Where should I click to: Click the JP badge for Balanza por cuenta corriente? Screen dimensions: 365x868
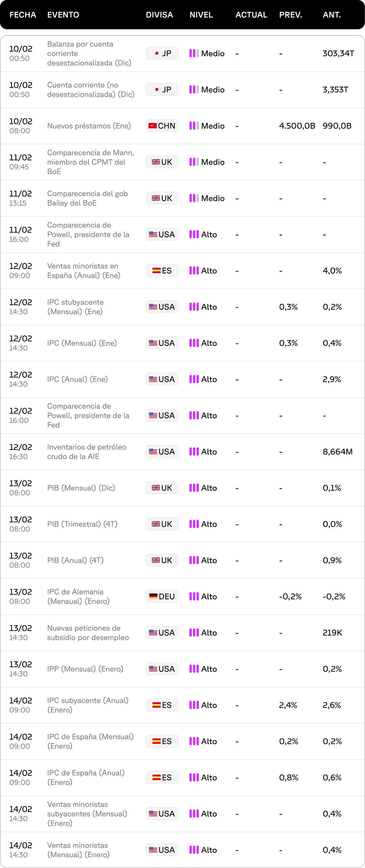click(162, 53)
